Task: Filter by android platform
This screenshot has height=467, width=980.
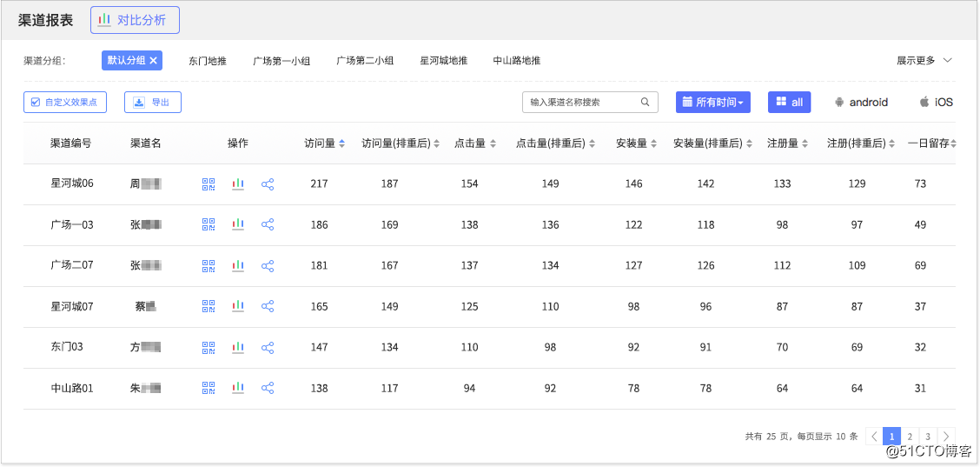Action: 861,102
